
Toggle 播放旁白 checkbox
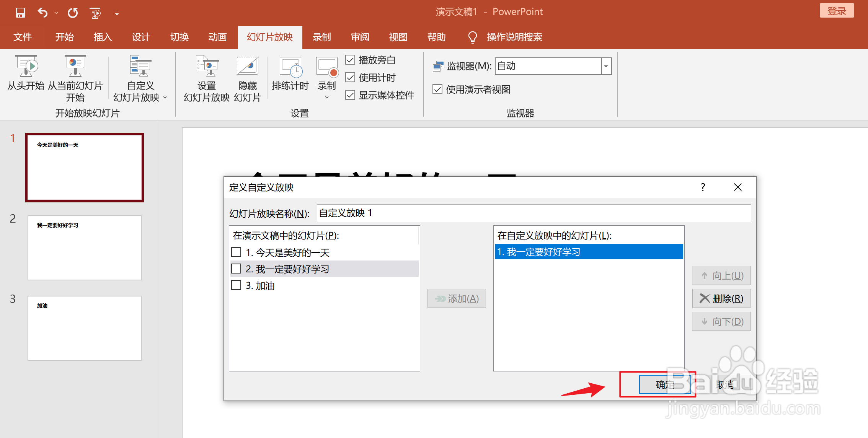coord(350,60)
